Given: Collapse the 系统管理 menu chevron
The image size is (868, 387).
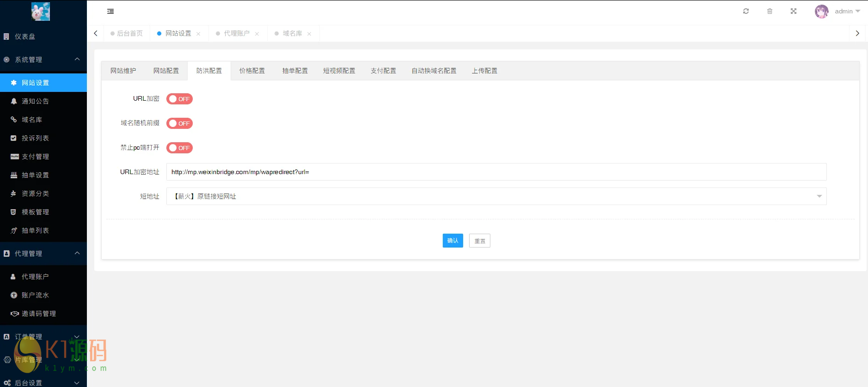Looking at the screenshot, I should coord(77,59).
